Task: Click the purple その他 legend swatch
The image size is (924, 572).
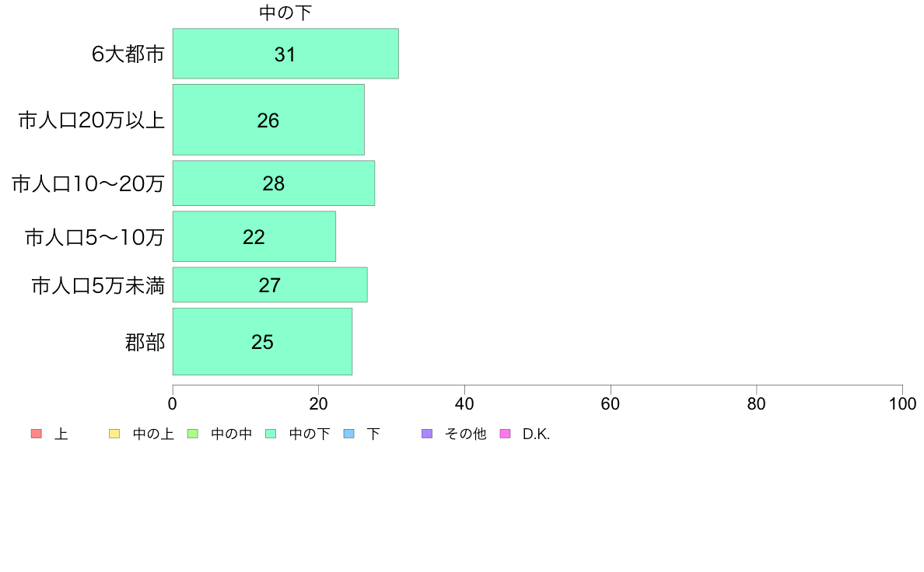Action: [427, 434]
